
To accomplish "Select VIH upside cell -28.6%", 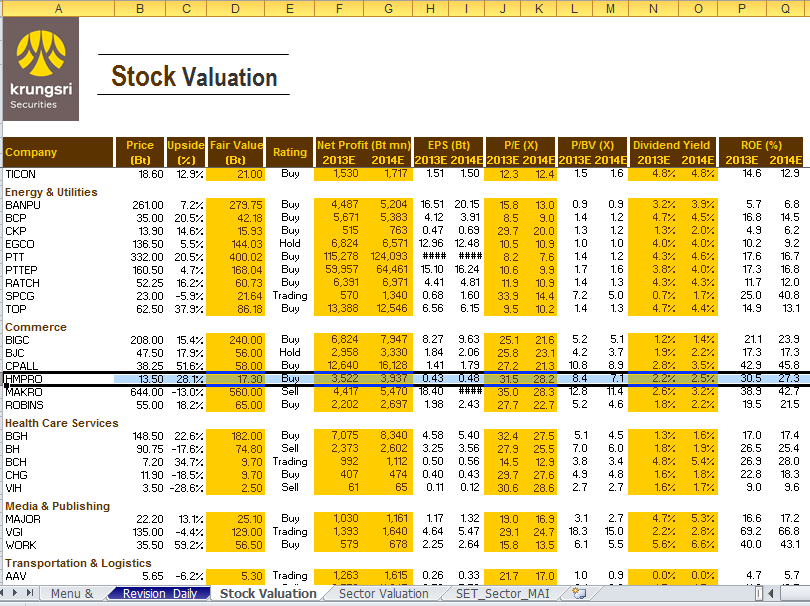I will tap(186, 488).
